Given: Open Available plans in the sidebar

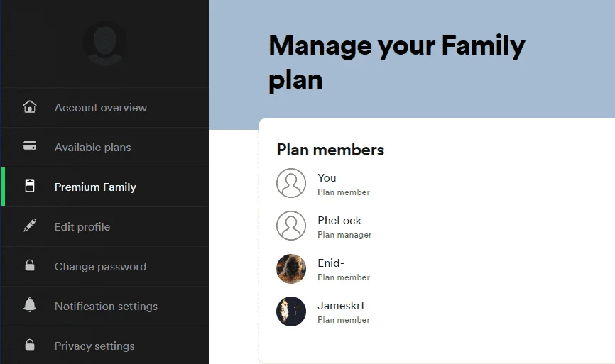Looking at the screenshot, I should [x=105, y=148].
